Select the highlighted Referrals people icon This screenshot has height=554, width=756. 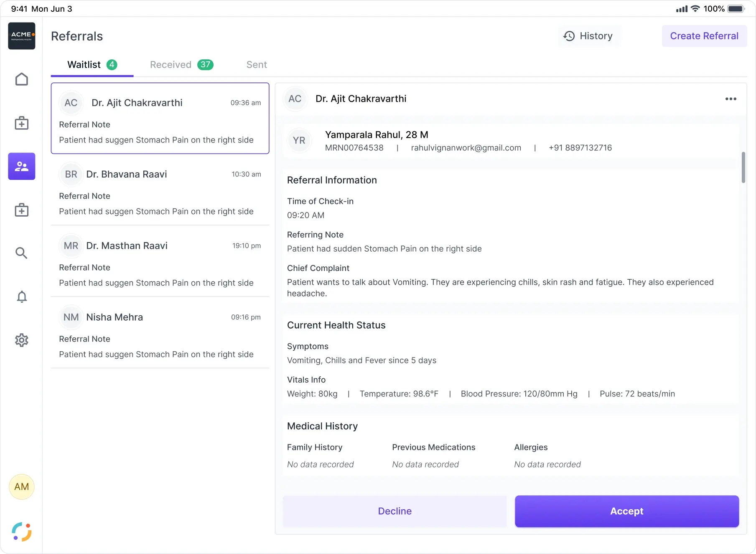(22, 166)
